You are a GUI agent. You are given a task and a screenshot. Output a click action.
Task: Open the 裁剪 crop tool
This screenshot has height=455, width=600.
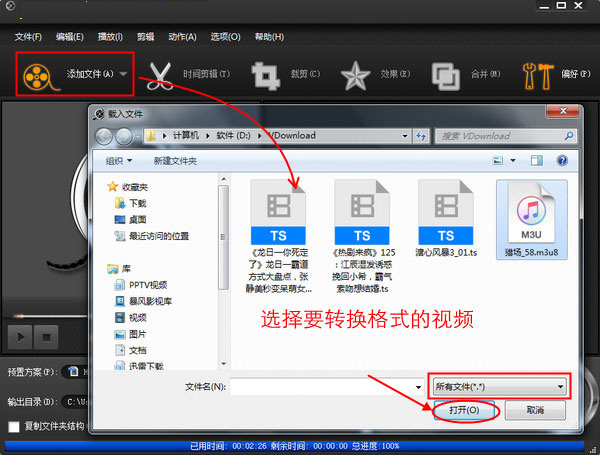[x=266, y=75]
